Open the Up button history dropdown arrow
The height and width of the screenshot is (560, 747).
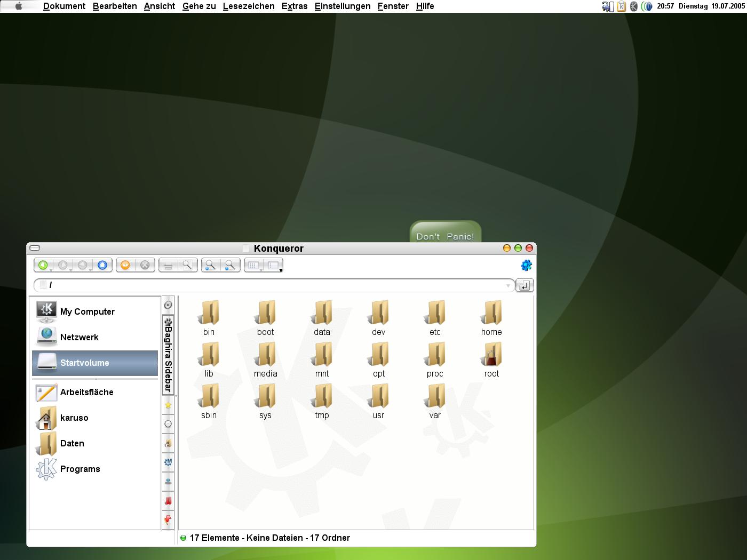pyautogui.click(x=51, y=270)
